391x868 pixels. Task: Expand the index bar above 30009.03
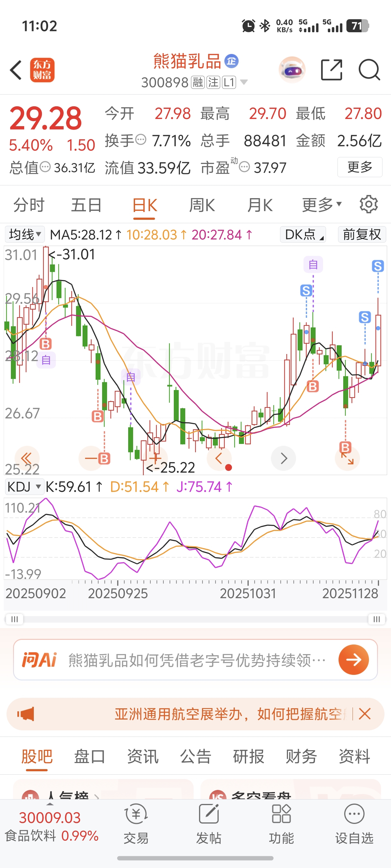point(50,804)
